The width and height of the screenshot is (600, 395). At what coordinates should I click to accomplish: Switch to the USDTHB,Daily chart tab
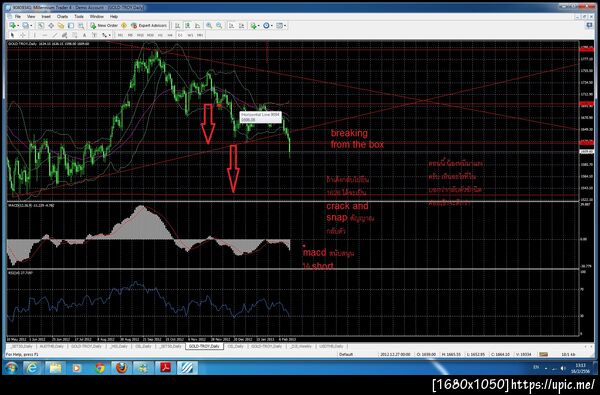pos(332,346)
